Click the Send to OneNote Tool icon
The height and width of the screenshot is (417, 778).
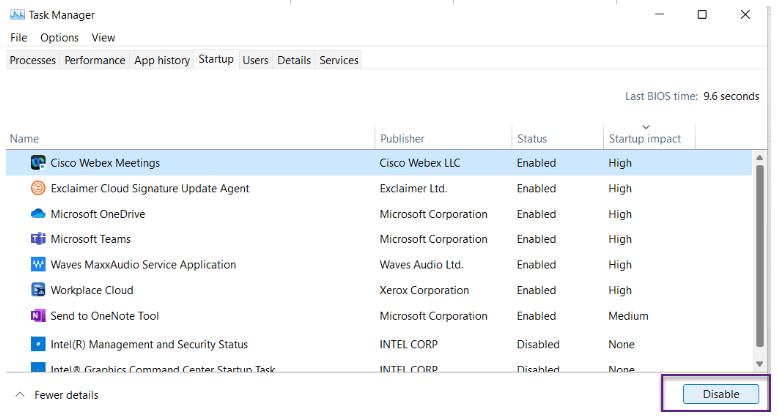[38, 316]
